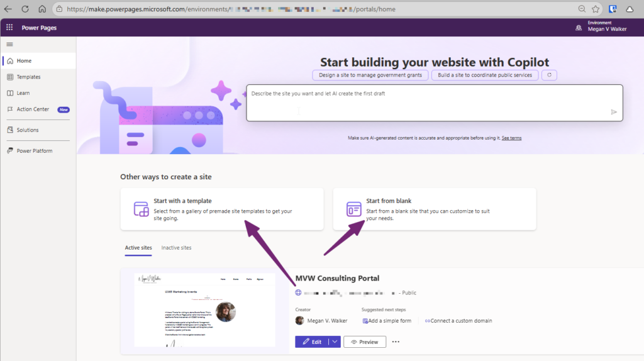Click the browser zoom magnifier icon
The width and height of the screenshot is (644, 361).
pyautogui.click(x=582, y=9)
